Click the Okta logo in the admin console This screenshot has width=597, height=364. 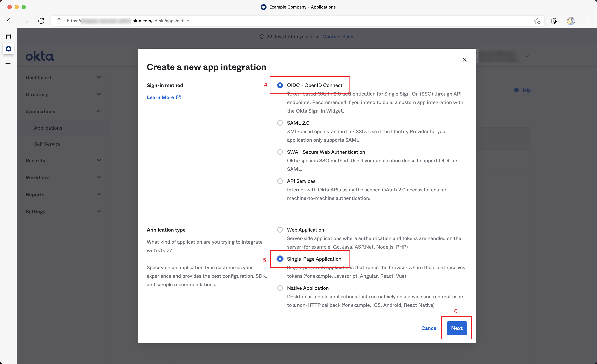click(x=40, y=56)
